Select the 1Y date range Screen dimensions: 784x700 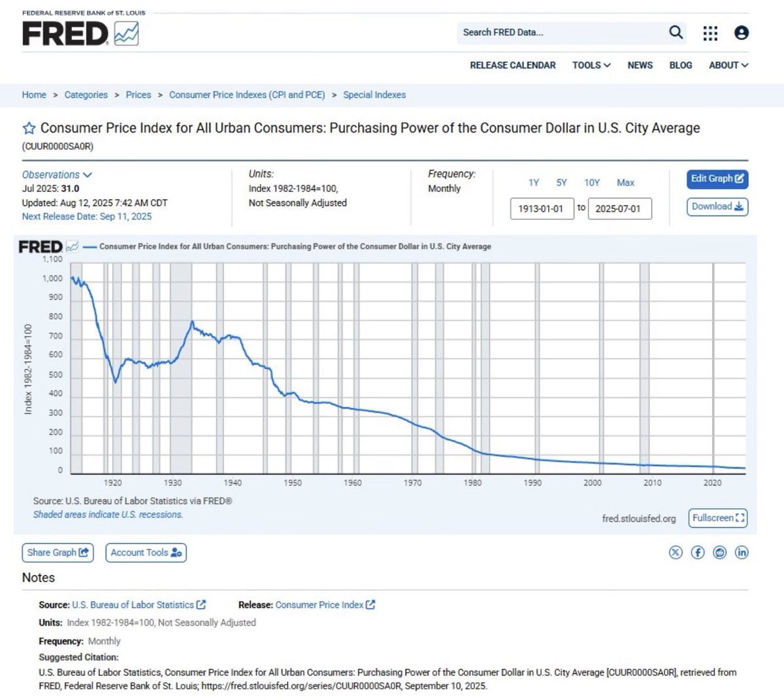(534, 183)
